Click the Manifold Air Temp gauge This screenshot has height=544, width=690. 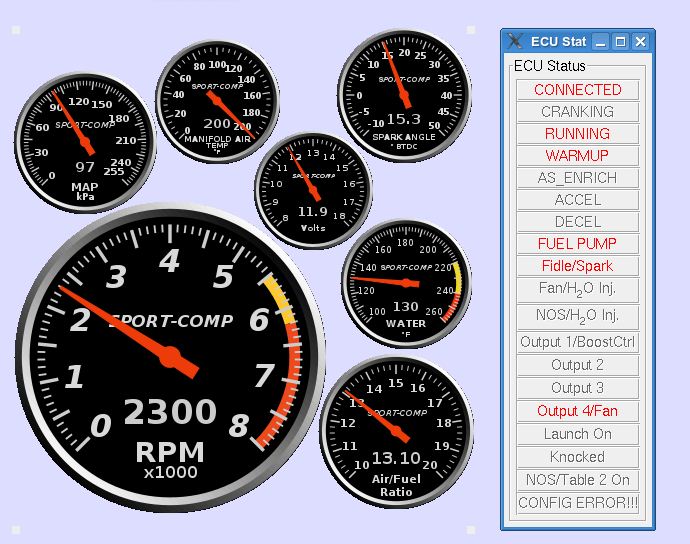pos(217,97)
